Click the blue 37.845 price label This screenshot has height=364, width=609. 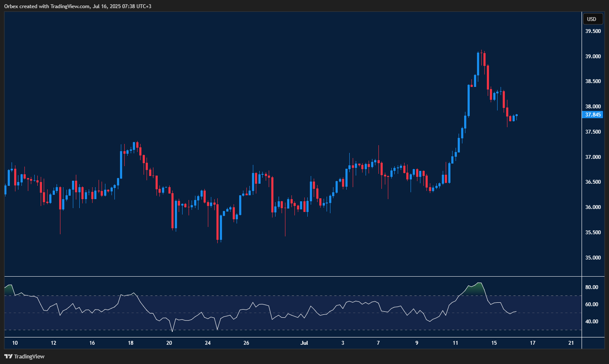coord(593,114)
